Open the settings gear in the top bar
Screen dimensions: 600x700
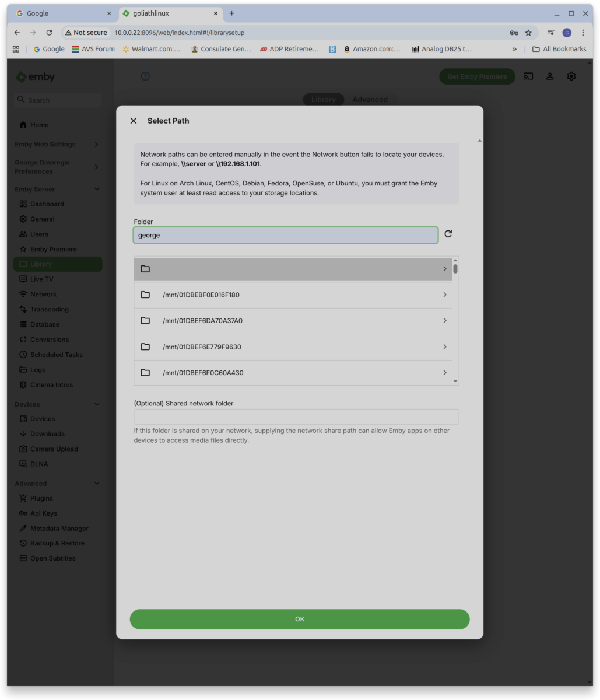point(571,76)
